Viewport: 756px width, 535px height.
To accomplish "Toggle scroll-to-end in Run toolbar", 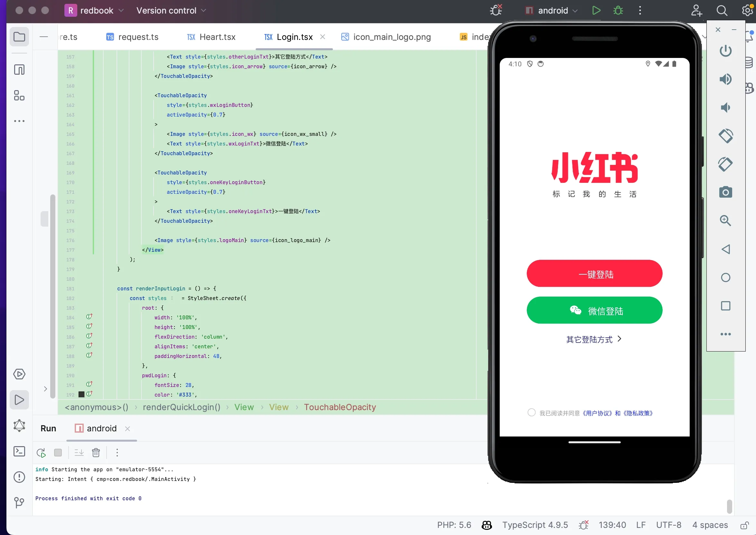I will (x=79, y=453).
